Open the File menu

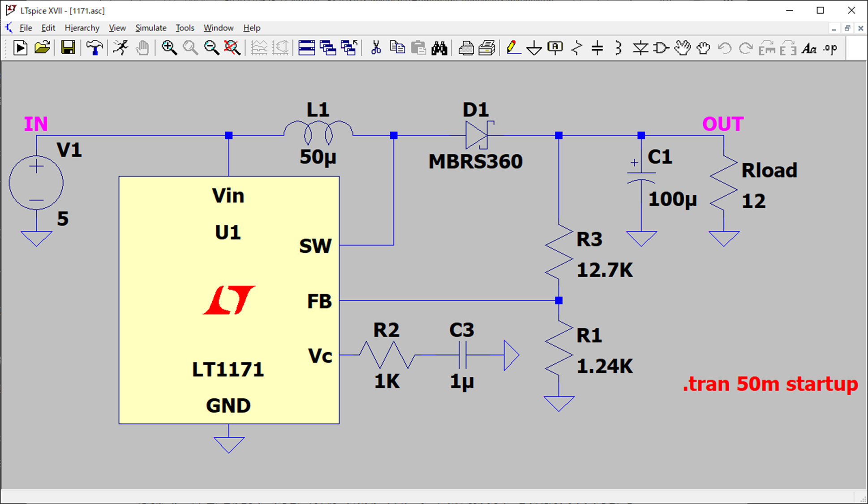click(x=26, y=28)
